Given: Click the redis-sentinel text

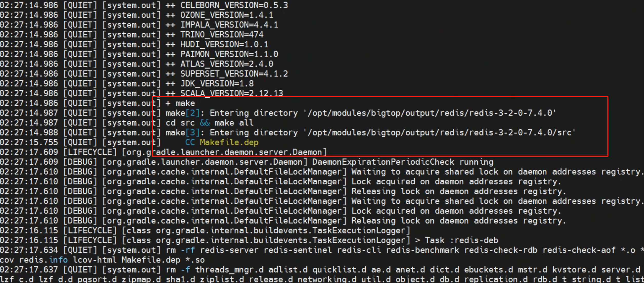Looking at the screenshot, I should (x=298, y=250).
